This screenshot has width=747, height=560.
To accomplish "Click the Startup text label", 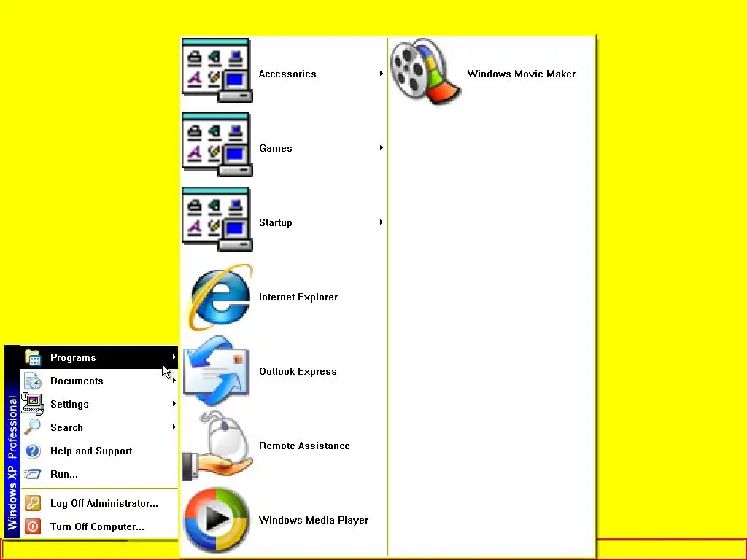I will pyautogui.click(x=275, y=223).
